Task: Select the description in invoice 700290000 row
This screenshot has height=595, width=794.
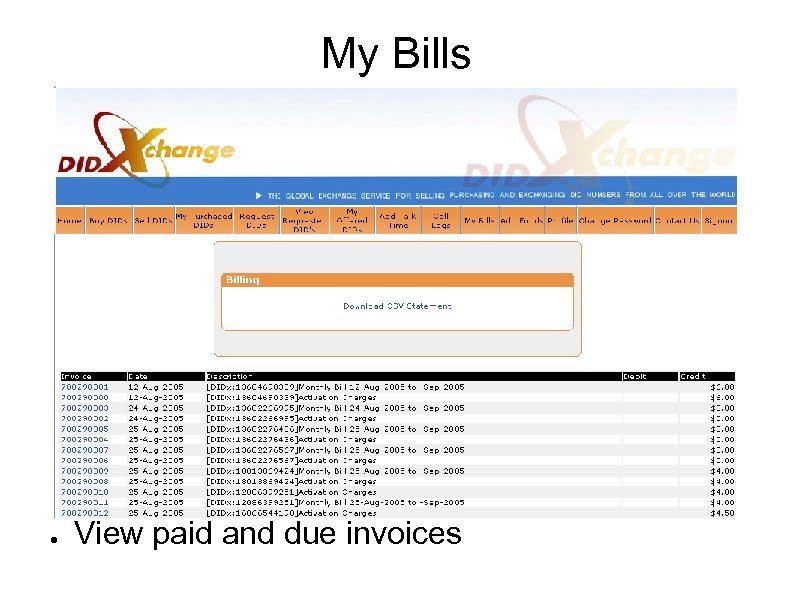Action: tap(291, 398)
